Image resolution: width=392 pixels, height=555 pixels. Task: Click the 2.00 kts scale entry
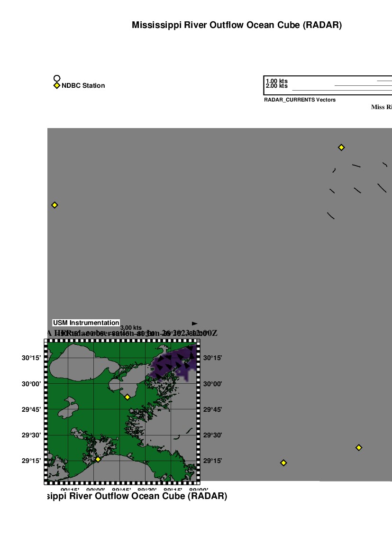tap(277, 86)
